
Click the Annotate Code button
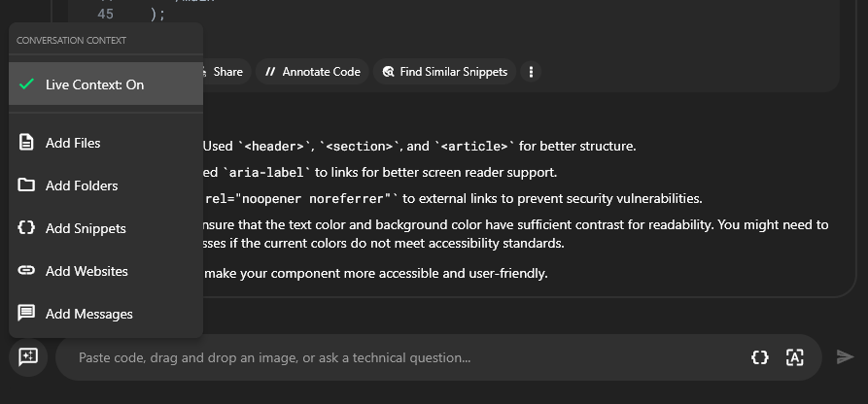pos(312,72)
